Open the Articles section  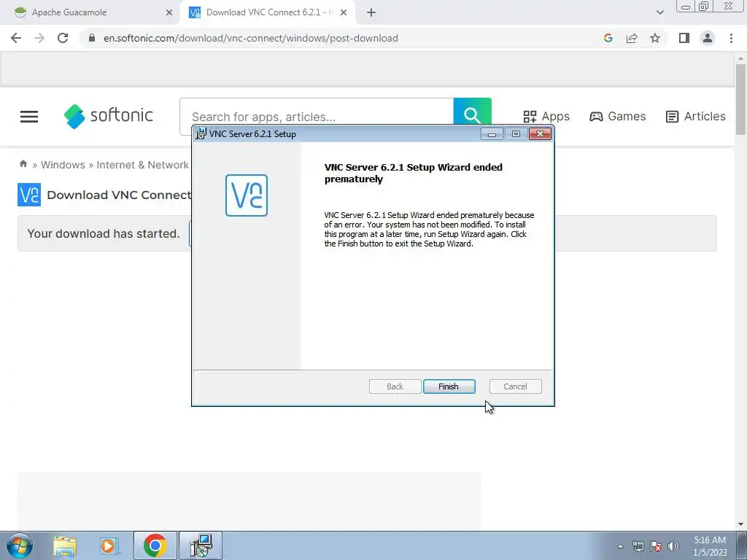coord(695,116)
